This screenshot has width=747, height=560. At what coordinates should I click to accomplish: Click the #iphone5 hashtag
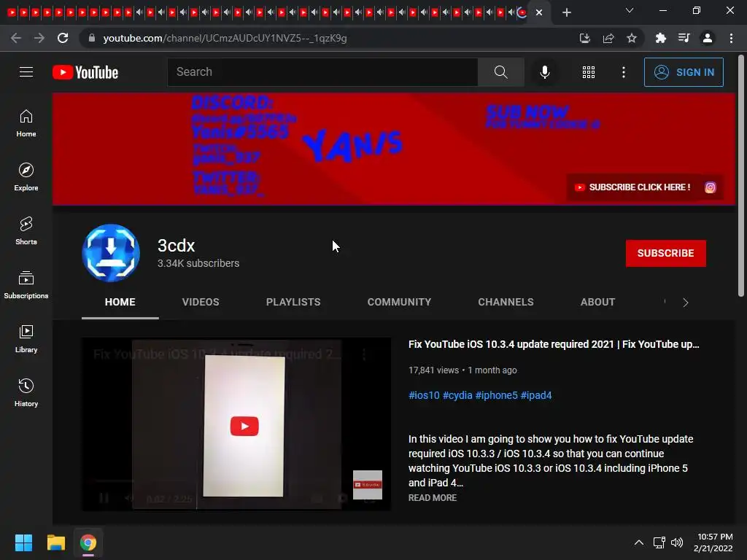(496, 395)
